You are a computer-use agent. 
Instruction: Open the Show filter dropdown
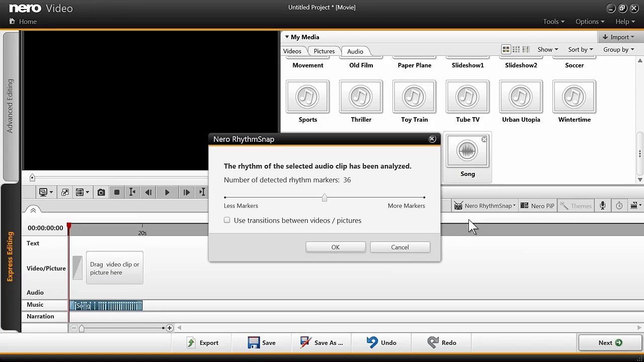tap(547, 49)
